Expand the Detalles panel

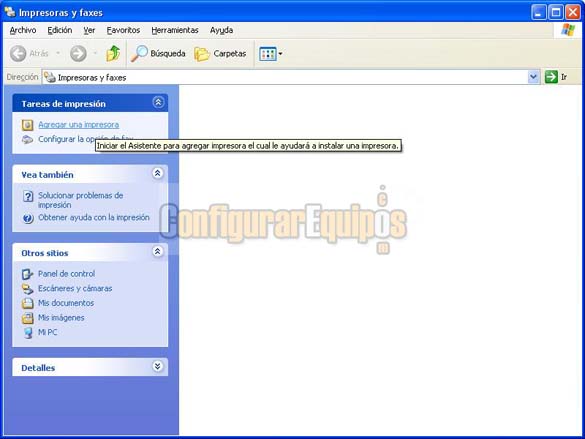(x=157, y=366)
